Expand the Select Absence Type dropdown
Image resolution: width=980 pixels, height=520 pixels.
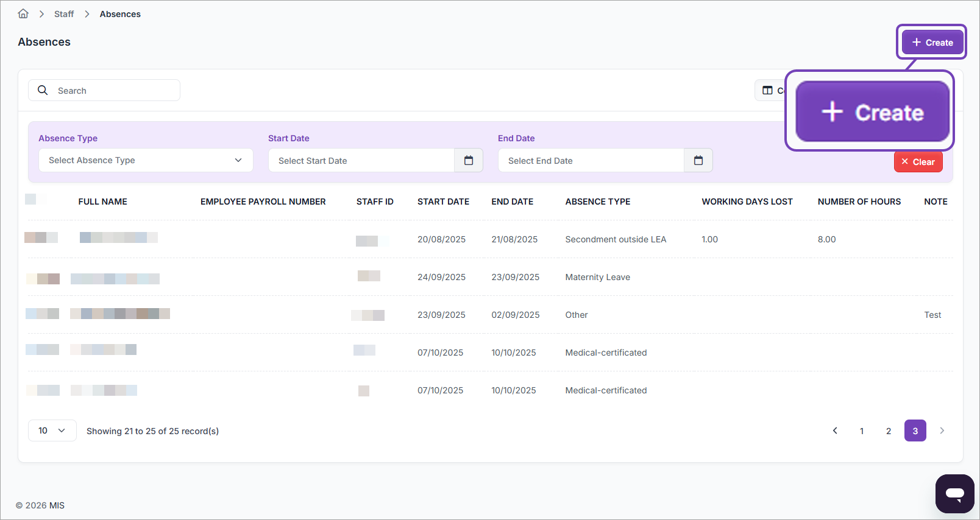click(146, 160)
